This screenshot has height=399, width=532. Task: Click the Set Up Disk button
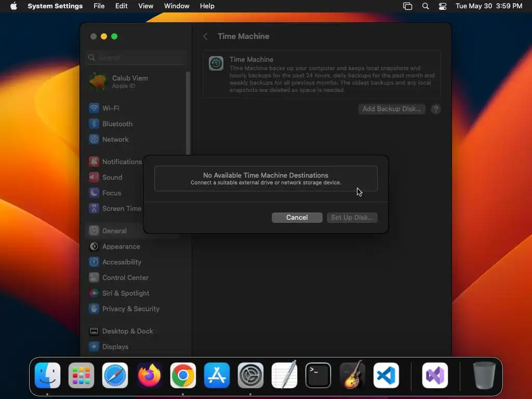click(352, 218)
